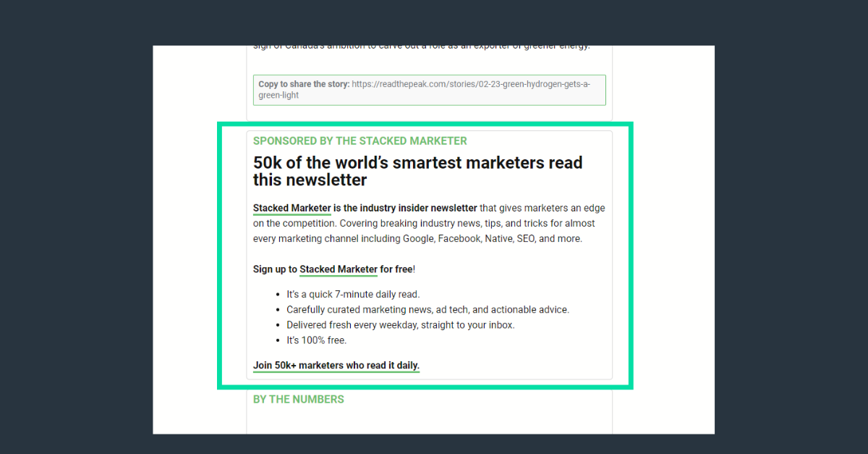The height and width of the screenshot is (454, 868).
Task: Click the Copy to share the story box
Action: point(429,89)
